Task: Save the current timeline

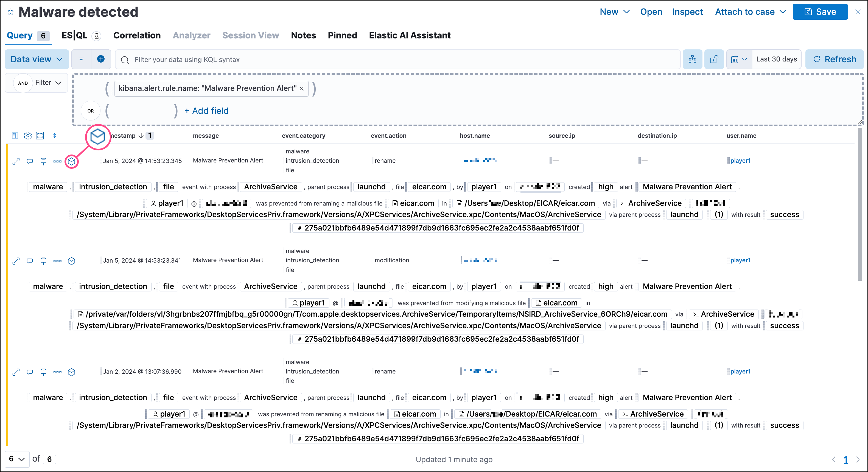Action: coord(820,12)
